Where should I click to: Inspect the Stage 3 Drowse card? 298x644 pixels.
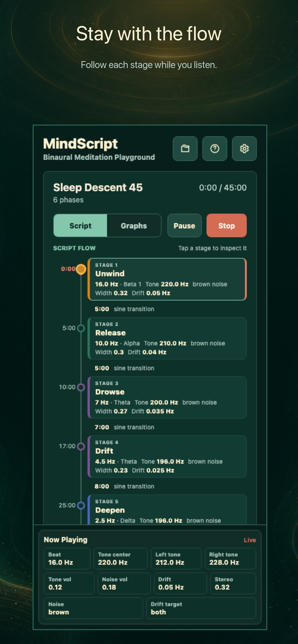click(167, 397)
